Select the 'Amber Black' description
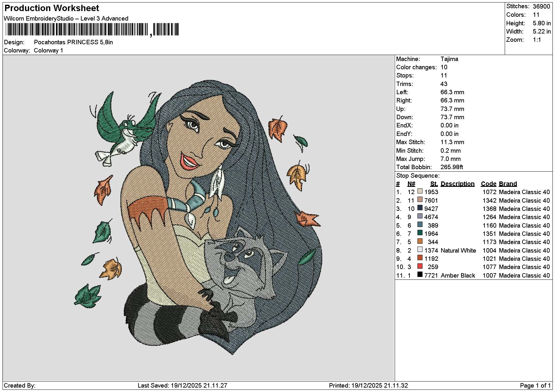The height and width of the screenshot is (392, 555). [458, 276]
